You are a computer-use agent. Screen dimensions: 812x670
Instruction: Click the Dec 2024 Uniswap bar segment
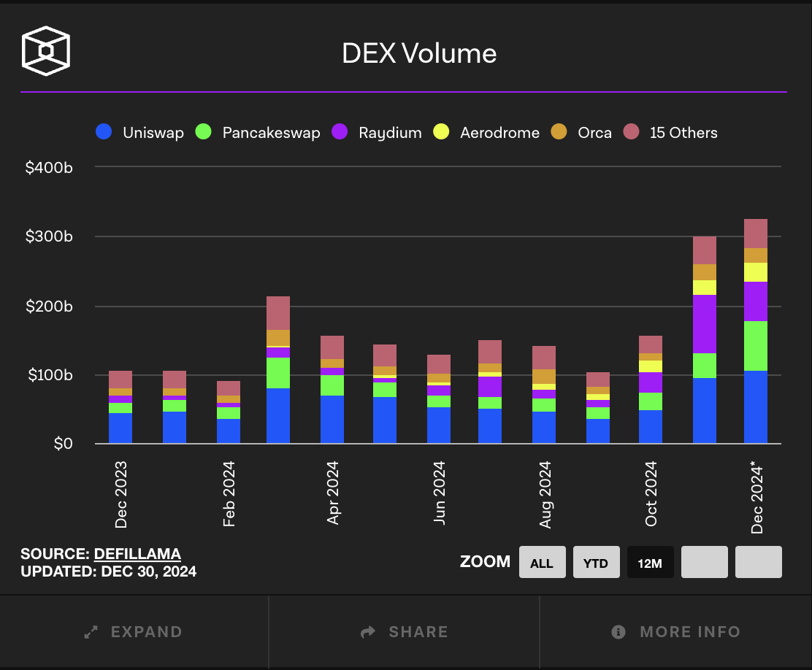[x=756, y=407]
